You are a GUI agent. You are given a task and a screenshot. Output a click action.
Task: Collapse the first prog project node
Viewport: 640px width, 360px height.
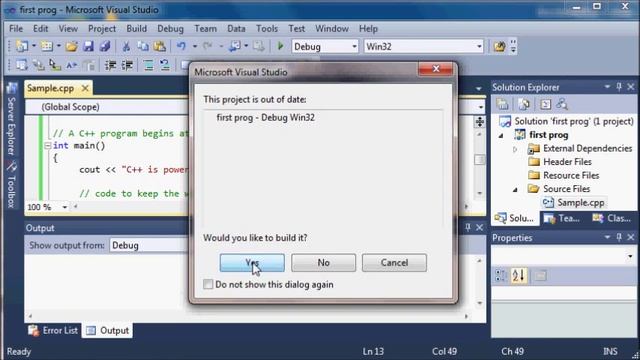point(501,135)
